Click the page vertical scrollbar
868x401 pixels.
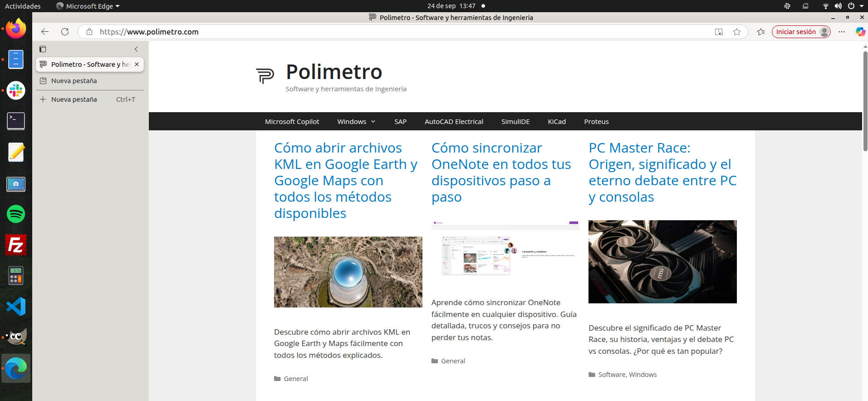(865, 101)
